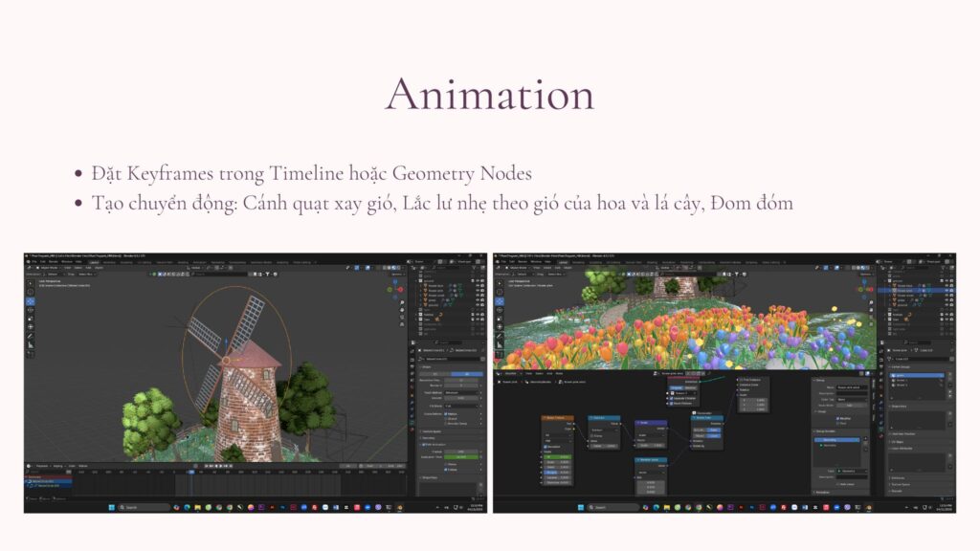Screen dimensions: 980x551
Task: Open Color Tag dropdown in right Group panel
Action: [x=850, y=400]
